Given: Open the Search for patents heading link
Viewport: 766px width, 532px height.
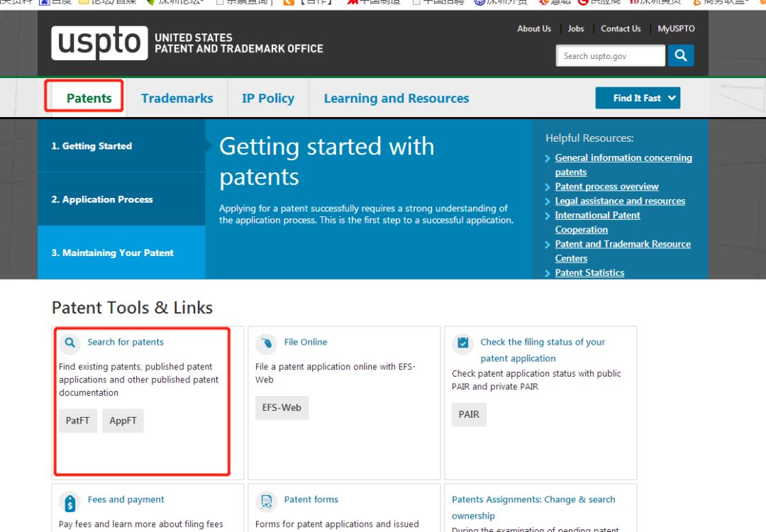Looking at the screenshot, I should [x=126, y=342].
